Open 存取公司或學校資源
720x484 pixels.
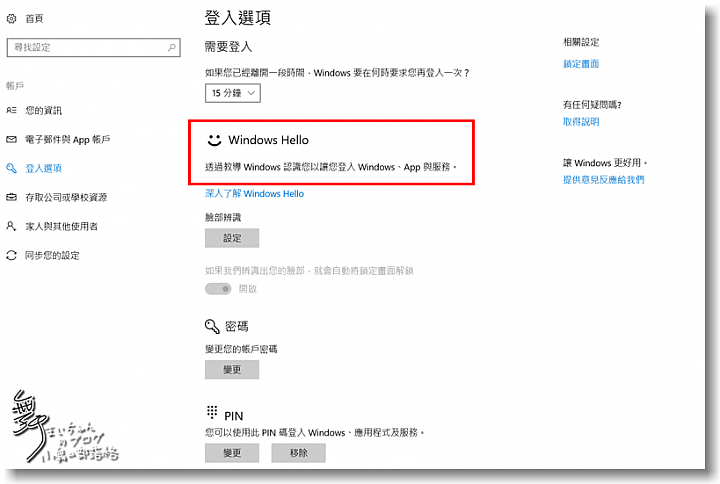pos(66,197)
